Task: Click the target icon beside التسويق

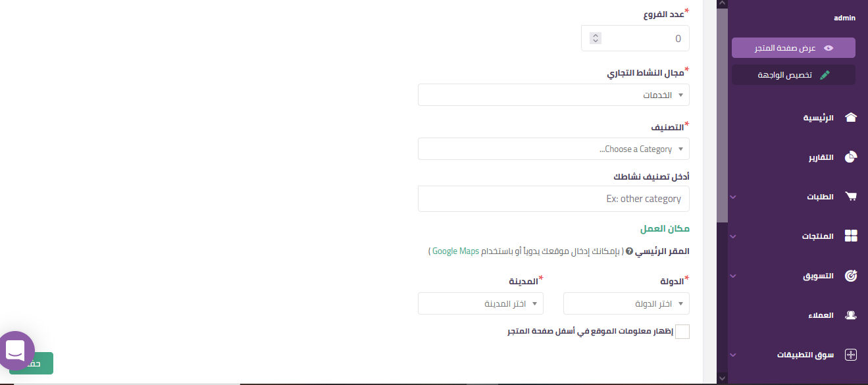Action: (850, 276)
